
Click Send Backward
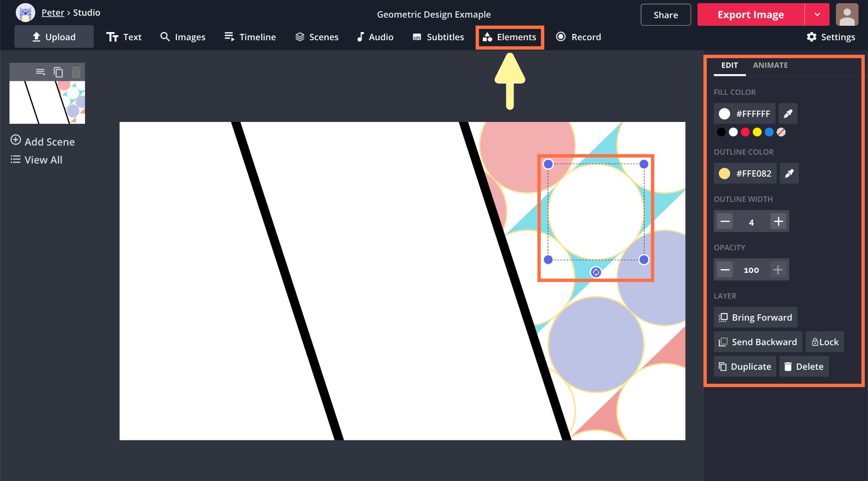coord(758,342)
